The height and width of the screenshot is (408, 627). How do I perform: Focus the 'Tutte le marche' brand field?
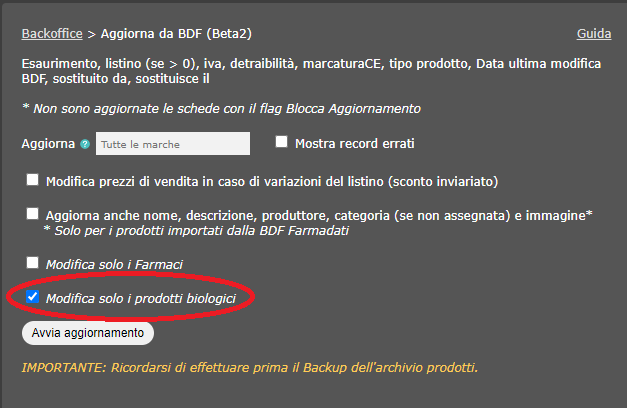point(172,144)
